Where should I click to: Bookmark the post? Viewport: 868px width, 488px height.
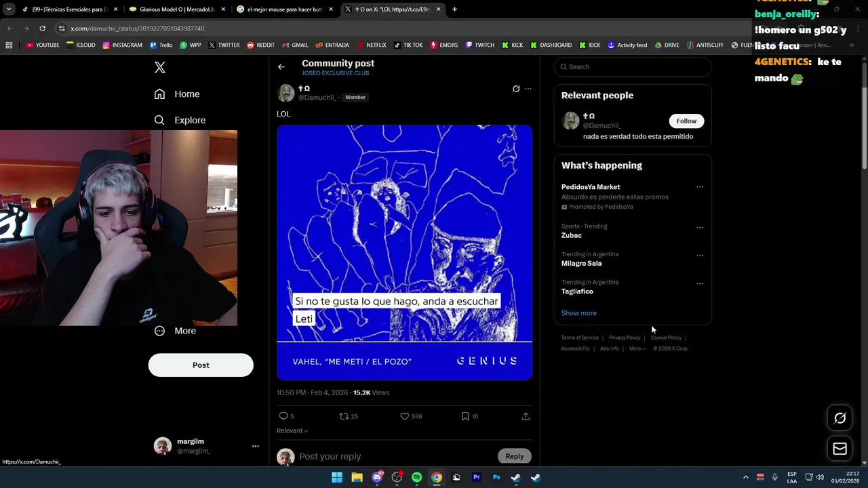point(465,416)
